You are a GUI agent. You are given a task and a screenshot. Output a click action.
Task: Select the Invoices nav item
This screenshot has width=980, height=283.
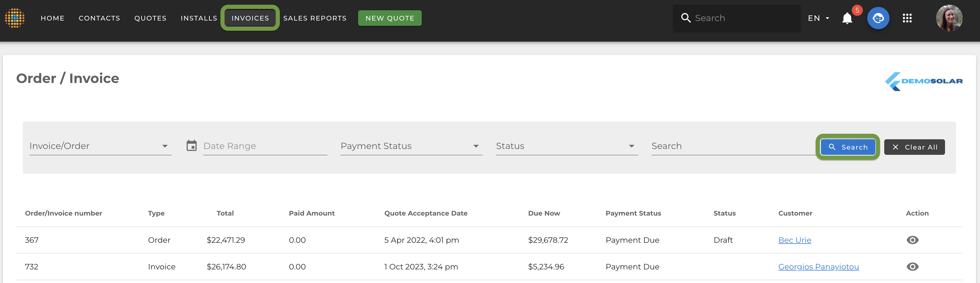point(250,18)
